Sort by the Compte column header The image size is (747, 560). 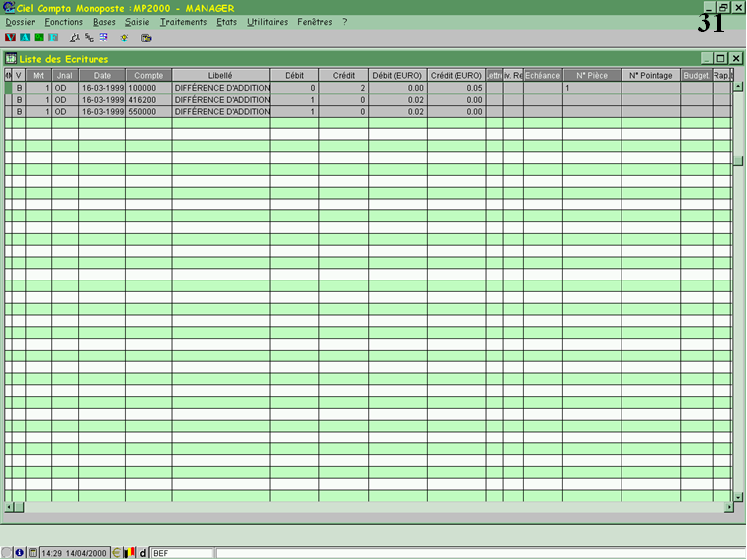(x=148, y=75)
